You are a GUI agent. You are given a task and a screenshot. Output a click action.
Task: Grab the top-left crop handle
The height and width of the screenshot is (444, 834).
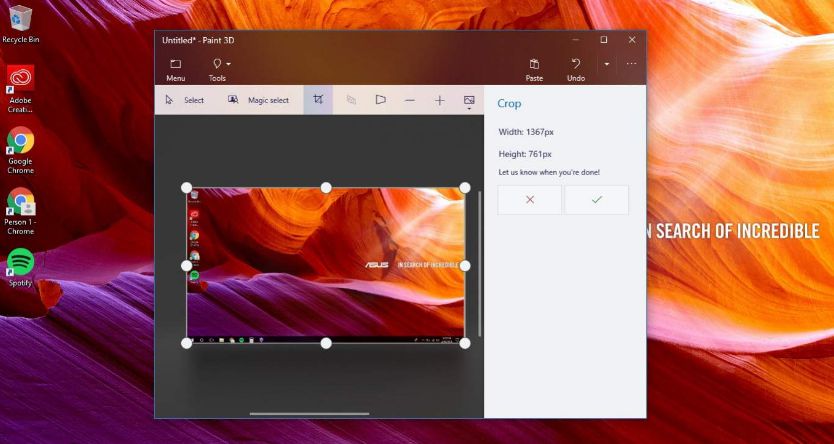click(187, 188)
